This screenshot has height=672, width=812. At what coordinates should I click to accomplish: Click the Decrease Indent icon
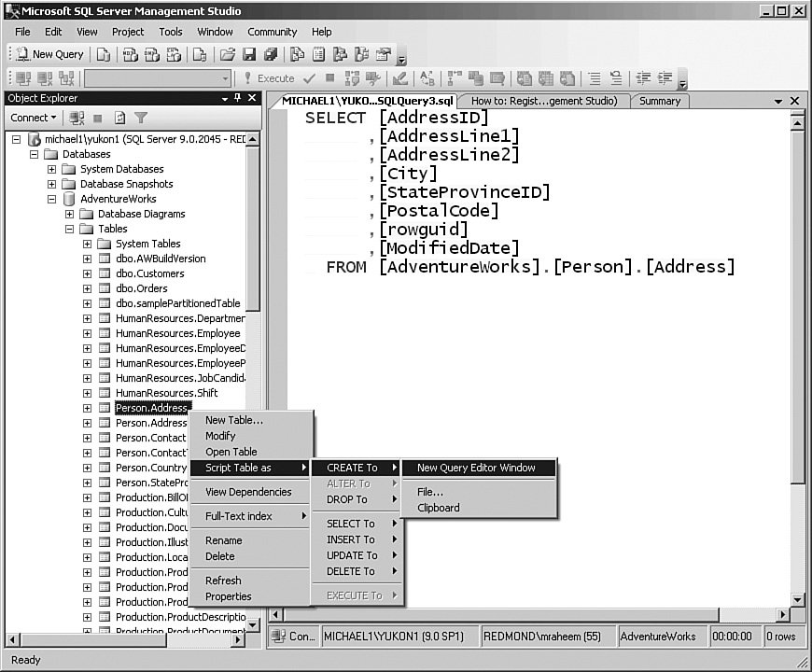click(x=643, y=78)
